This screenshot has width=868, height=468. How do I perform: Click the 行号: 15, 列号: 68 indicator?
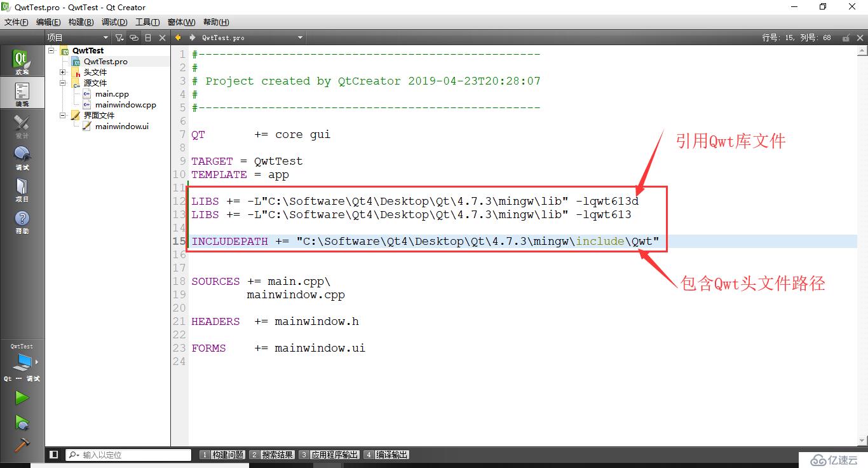(796, 38)
